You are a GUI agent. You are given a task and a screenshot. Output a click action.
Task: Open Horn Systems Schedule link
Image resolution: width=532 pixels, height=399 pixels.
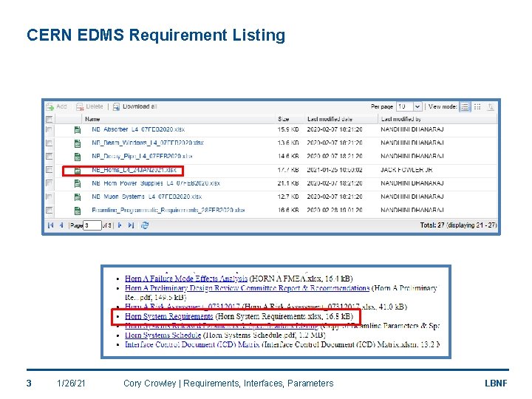click(163, 335)
